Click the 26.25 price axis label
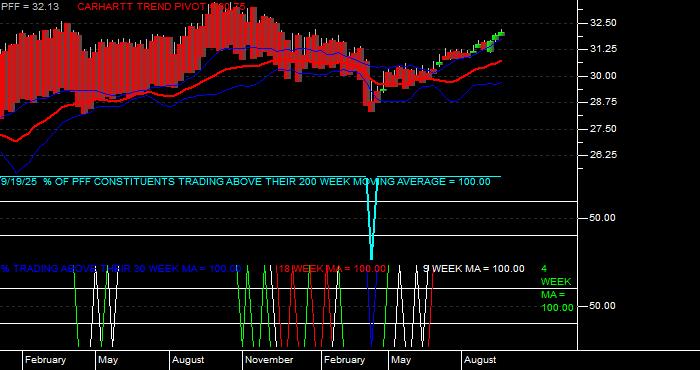The image size is (700, 370). tap(604, 155)
